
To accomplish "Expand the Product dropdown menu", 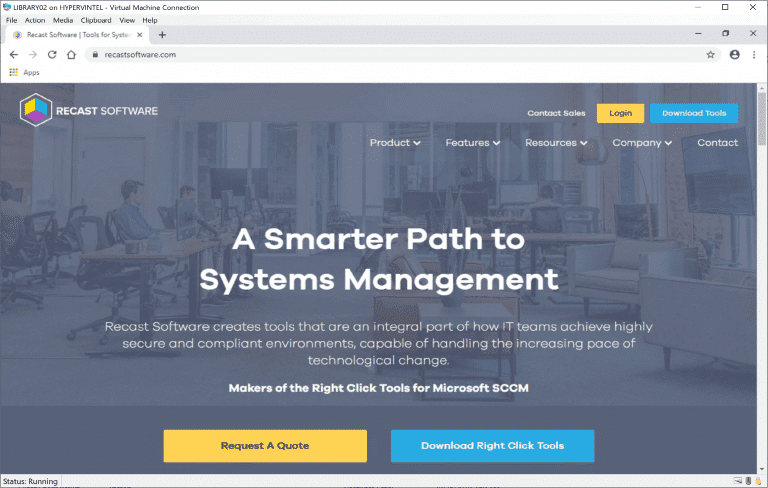I will point(395,143).
